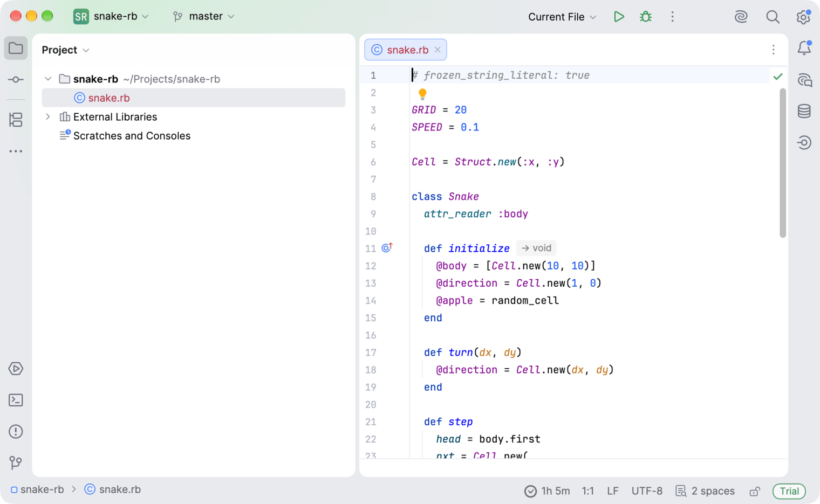820x504 pixels.
Task: Click the editor vertical scrollbar
Action: pos(783,163)
